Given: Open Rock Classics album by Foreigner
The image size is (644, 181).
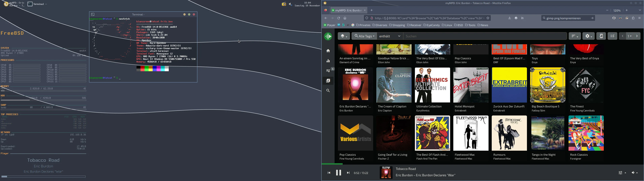Looking at the screenshot, I should tap(586, 133).
